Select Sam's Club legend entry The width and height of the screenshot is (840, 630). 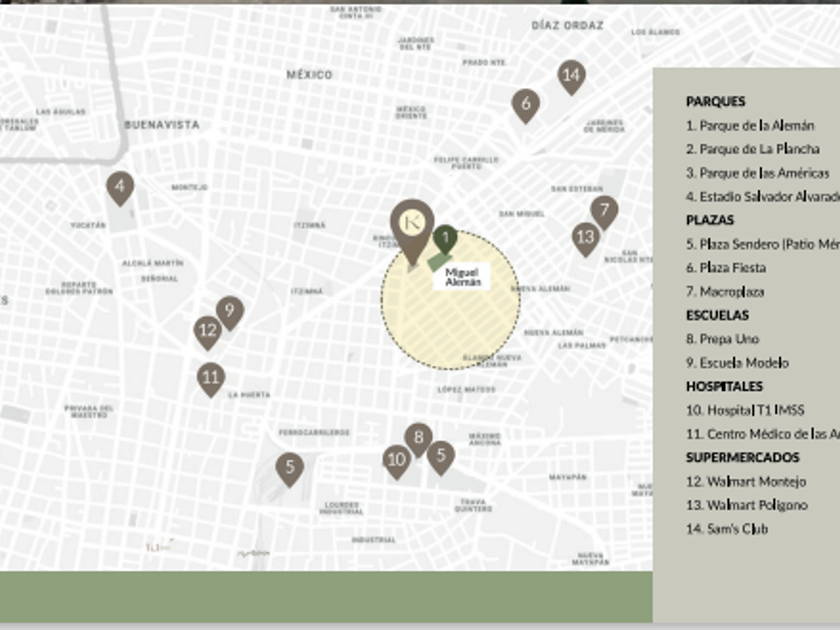click(727, 529)
